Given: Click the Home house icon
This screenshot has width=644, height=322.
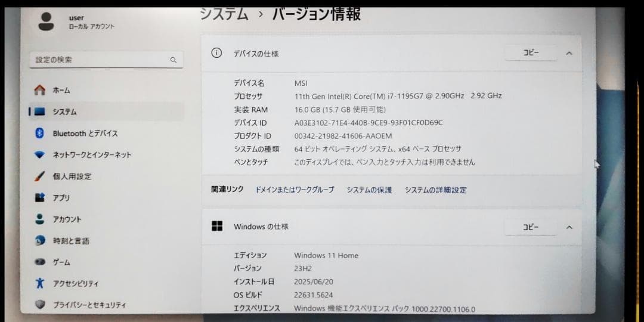Looking at the screenshot, I should pos(40,90).
